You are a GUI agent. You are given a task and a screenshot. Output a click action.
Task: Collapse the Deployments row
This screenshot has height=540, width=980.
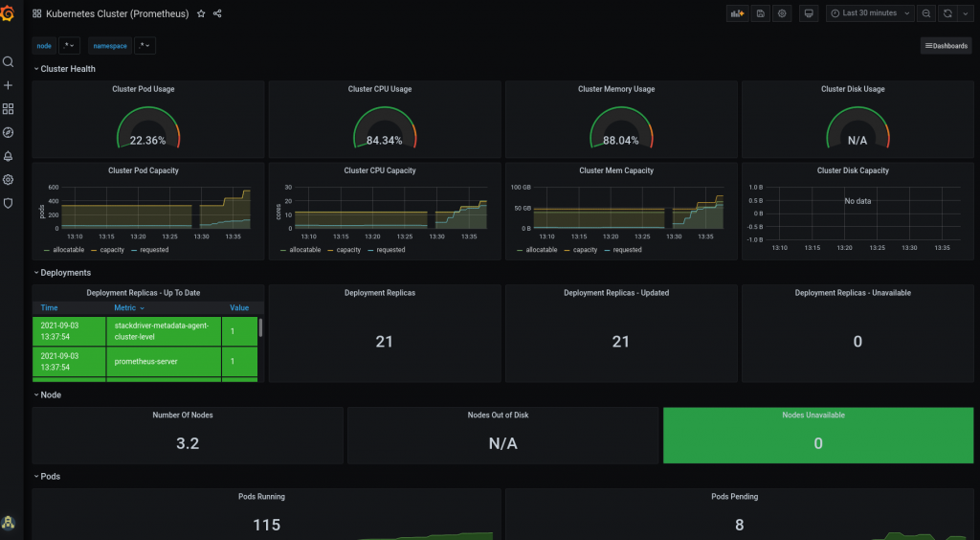(65, 273)
